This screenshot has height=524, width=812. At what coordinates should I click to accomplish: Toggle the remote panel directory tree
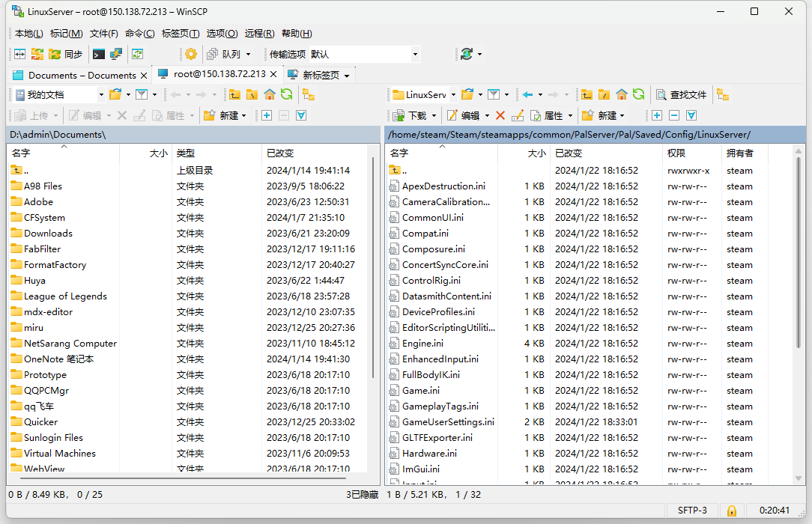723,94
